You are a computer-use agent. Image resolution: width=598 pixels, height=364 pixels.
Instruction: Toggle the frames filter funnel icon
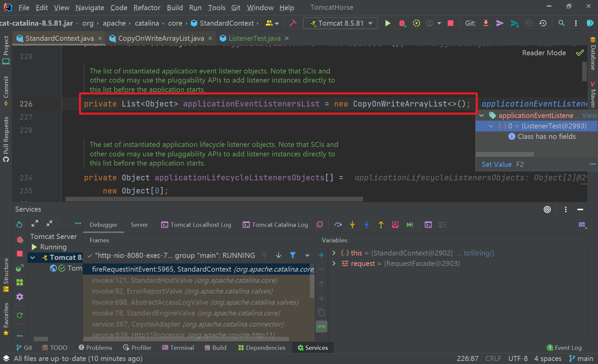(x=293, y=255)
